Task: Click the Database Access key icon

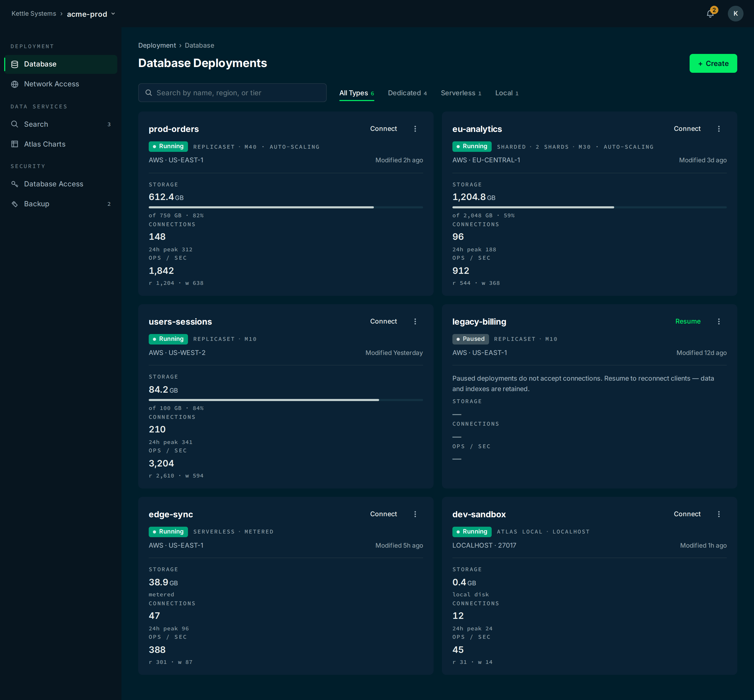Action: pos(15,184)
